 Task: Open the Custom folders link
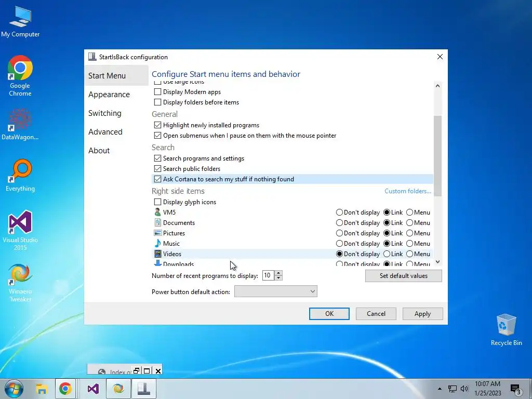(x=408, y=191)
